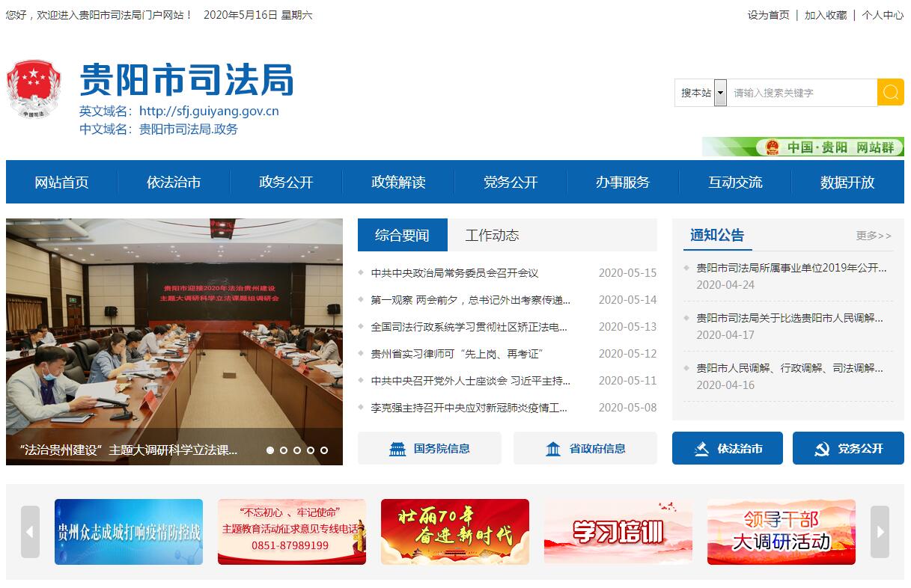Click the date 2020-05-15 in news list
Screen dimensions: 911x588
(627, 273)
